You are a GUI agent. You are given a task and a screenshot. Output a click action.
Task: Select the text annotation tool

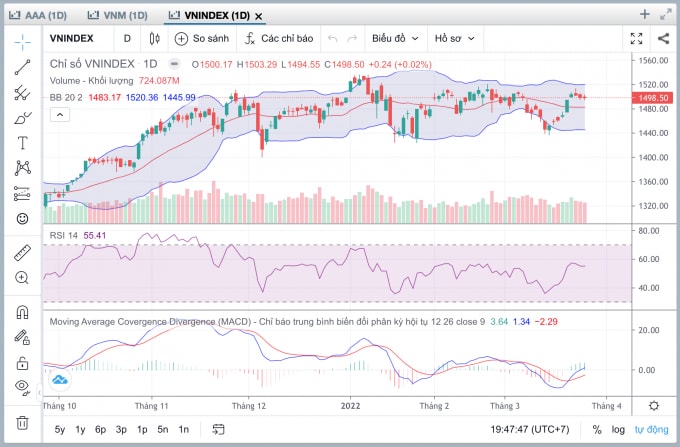[x=22, y=143]
